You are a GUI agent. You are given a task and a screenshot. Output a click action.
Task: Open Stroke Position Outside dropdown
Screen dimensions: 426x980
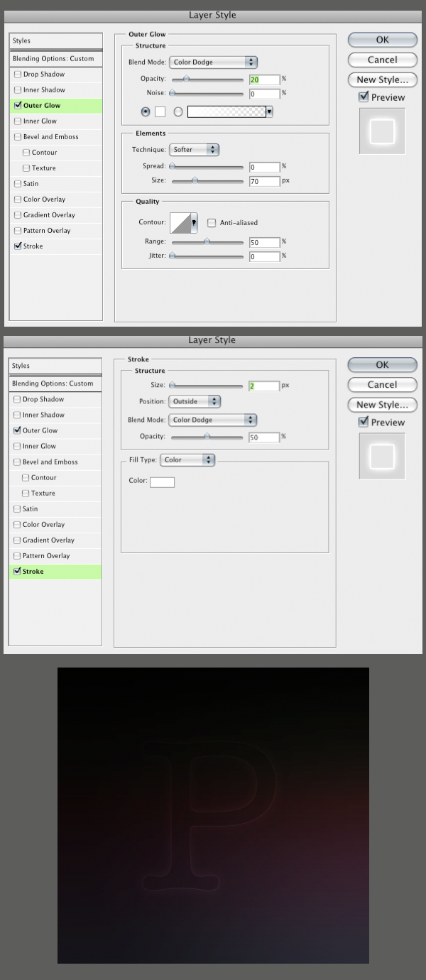(x=195, y=401)
